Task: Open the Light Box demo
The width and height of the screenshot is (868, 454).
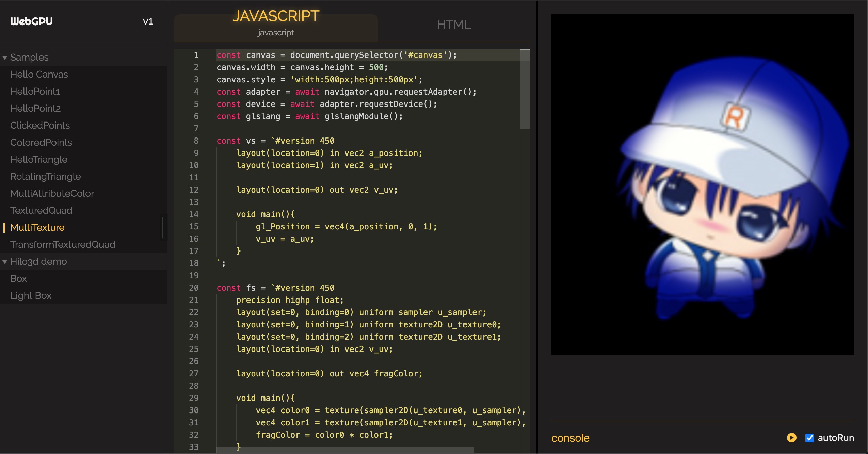Action: tap(31, 295)
